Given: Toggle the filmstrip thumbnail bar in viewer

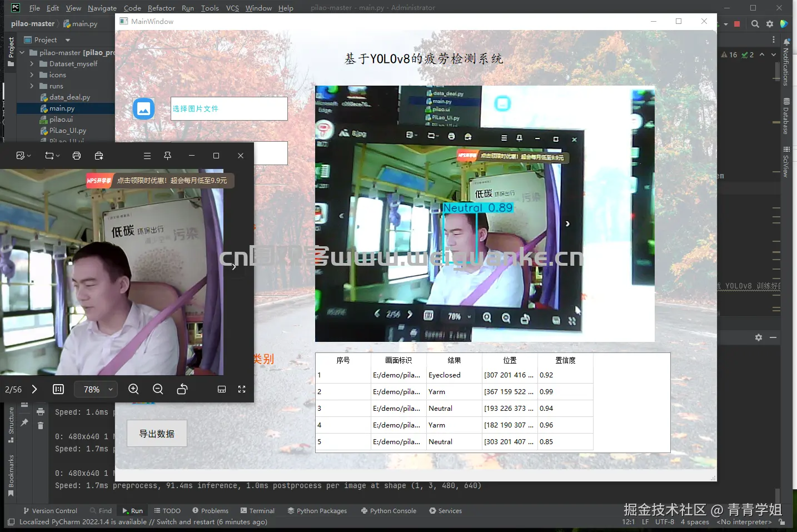Looking at the screenshot, I should tap(222, 389).
